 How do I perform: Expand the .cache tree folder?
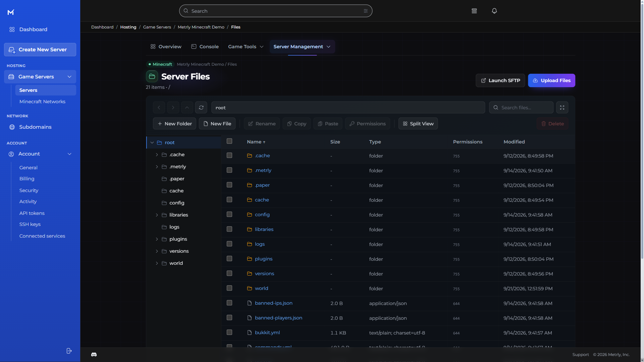[x=157, y=155]
